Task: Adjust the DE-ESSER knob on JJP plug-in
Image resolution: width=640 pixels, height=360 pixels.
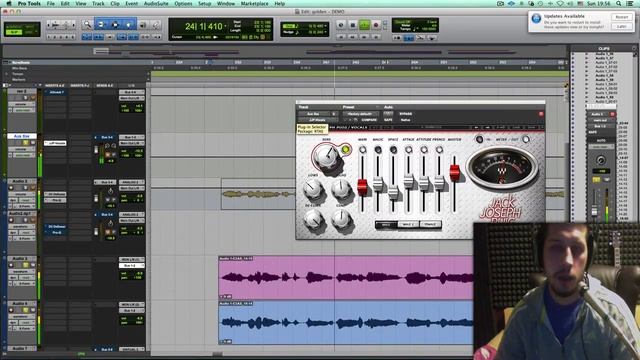Action: tap(313, 220)
